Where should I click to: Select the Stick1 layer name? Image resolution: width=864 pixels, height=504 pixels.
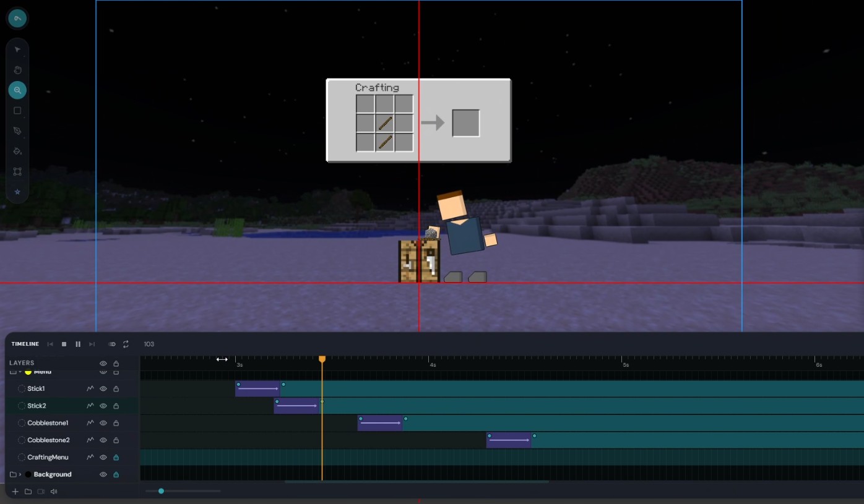pyautogui.click(x=36, y=389)
